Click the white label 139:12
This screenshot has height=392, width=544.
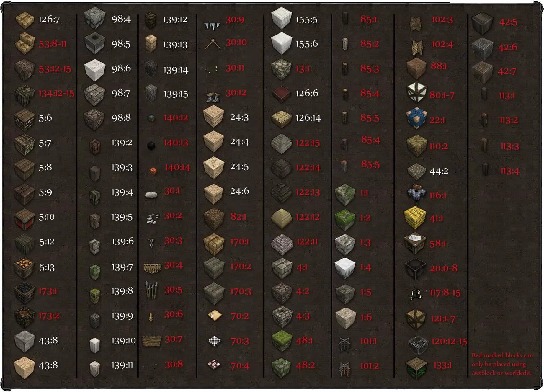pos(175,19)
